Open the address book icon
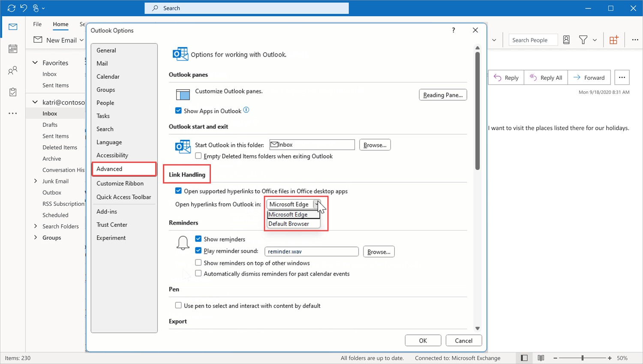The height and width of the screenshot is (364, 643). pyautogui.click(x=566, y=40)
